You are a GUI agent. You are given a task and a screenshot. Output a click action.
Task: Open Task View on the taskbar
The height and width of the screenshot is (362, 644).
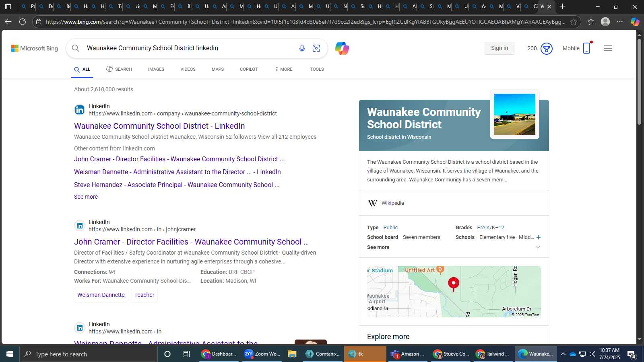(186, 354)
